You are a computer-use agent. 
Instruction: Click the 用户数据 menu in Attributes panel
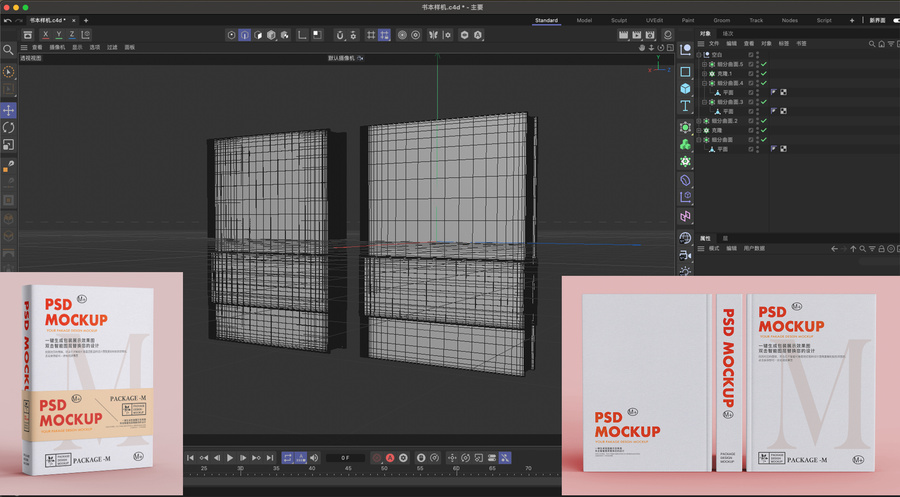[754, 248]
